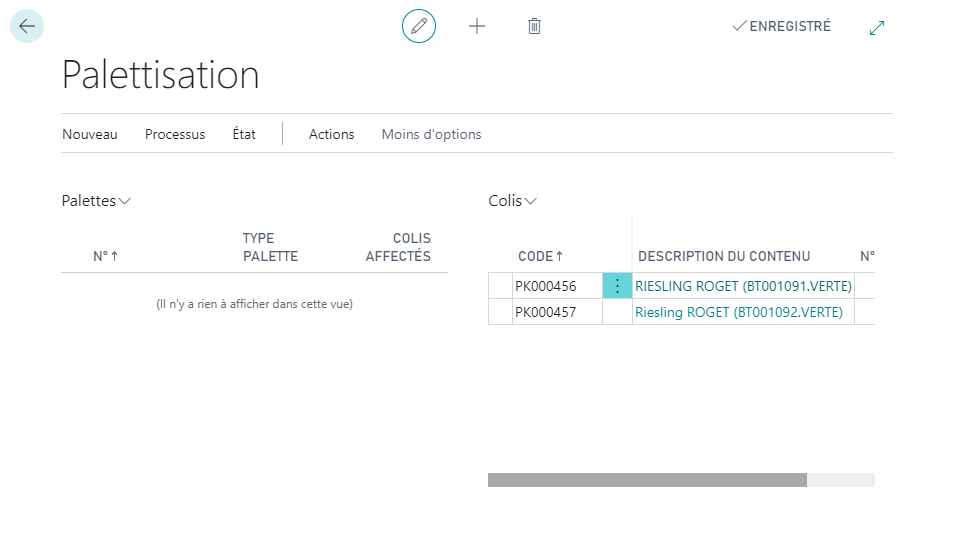Click the ENREGISTRÉ saved indicator
The height and width of the screenshot is (550, 954).
point(781,26)
